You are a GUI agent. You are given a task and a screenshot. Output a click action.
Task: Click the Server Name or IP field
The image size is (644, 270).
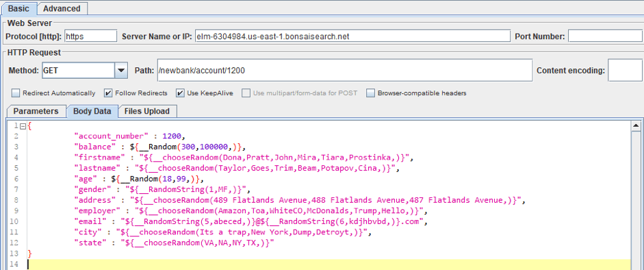(x=352, y=36)
